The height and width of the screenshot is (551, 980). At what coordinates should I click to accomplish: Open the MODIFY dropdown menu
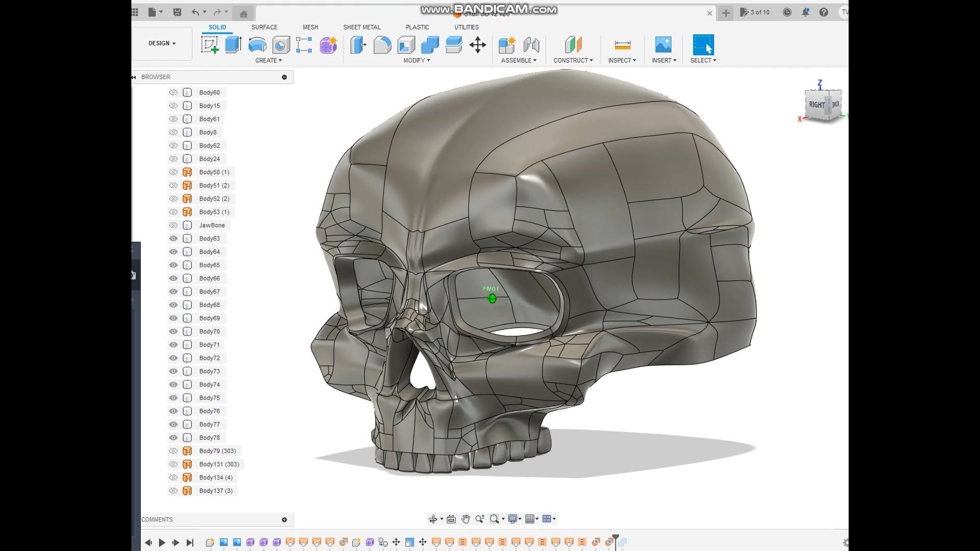pos(416,60)
